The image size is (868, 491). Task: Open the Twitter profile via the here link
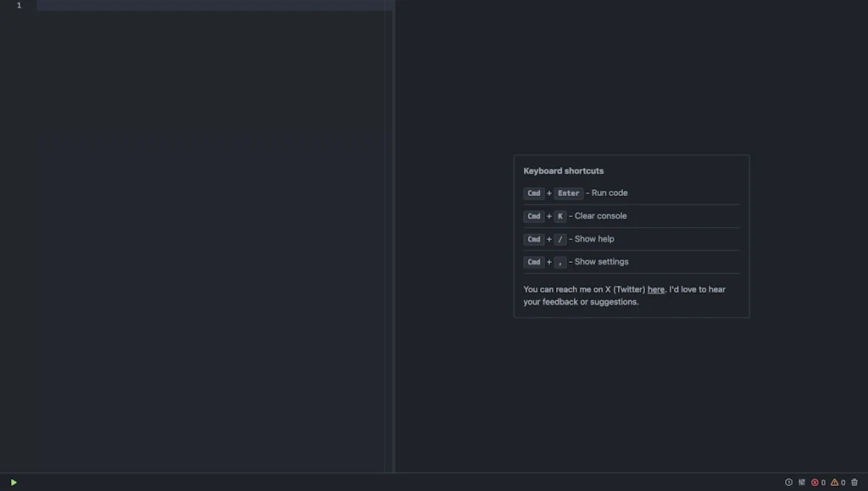coord(655,289)
